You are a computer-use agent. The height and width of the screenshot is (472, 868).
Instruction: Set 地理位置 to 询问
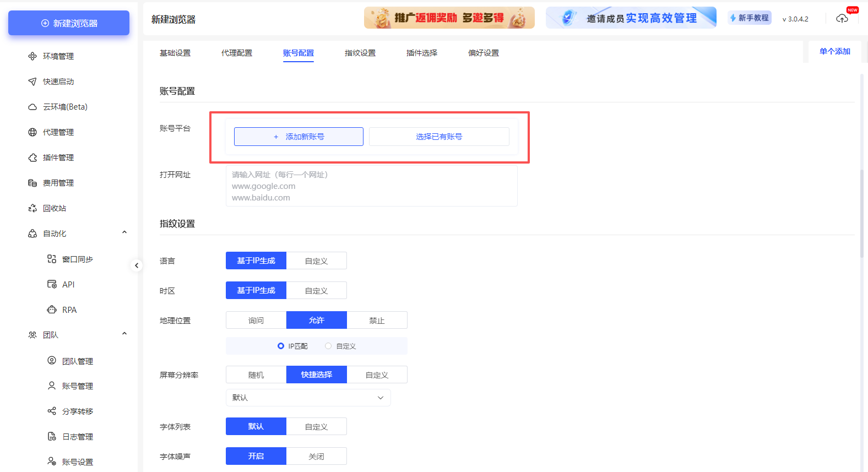point(256,320)
